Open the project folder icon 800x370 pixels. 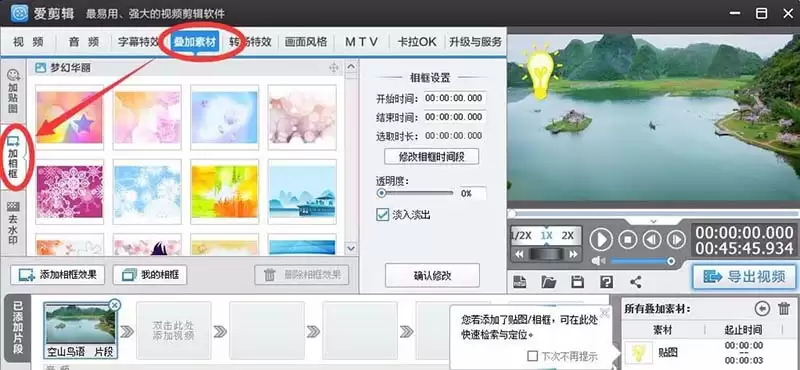[548, 282]
